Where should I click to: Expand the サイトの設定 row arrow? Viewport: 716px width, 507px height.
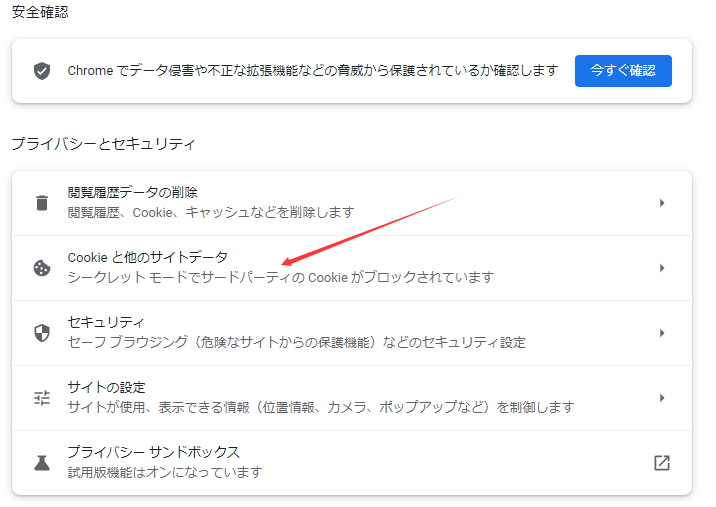pyautogui.click(x=661, y=398)
